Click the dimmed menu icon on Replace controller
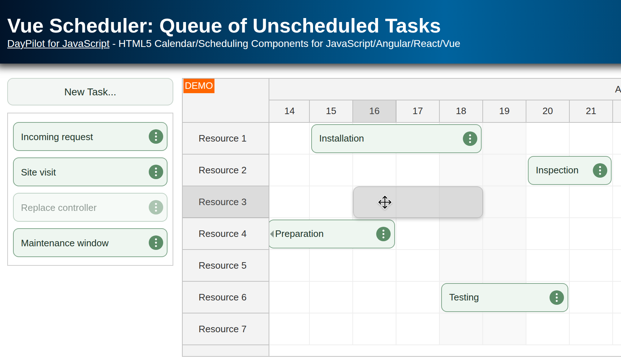The image size is (621, 364). pos(156,207)
